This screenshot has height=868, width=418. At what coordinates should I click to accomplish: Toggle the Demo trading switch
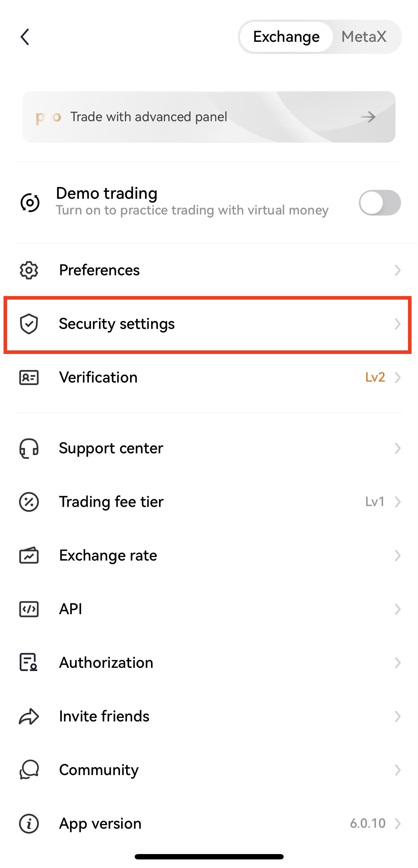tap(380, 203)
